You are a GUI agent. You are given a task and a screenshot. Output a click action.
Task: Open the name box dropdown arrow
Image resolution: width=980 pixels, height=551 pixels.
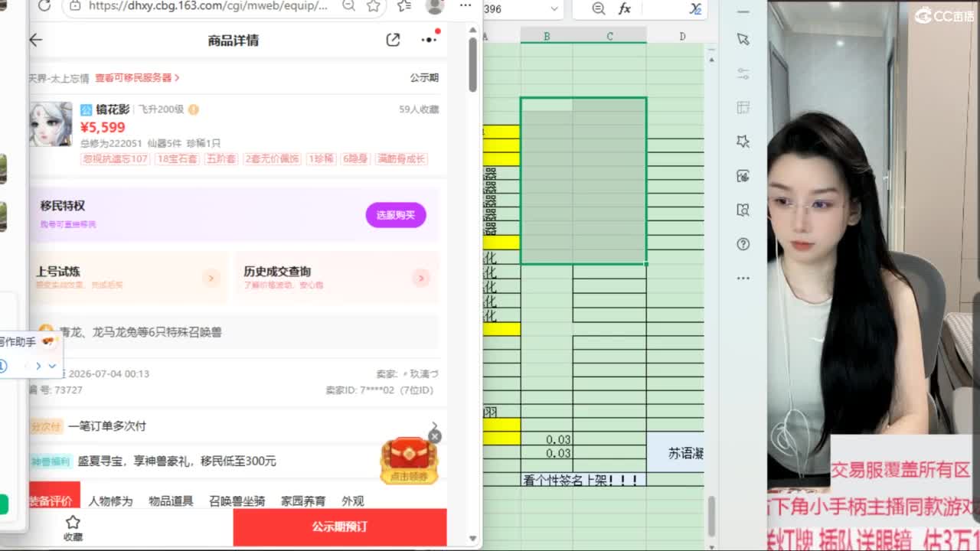[x=554, y=9]
